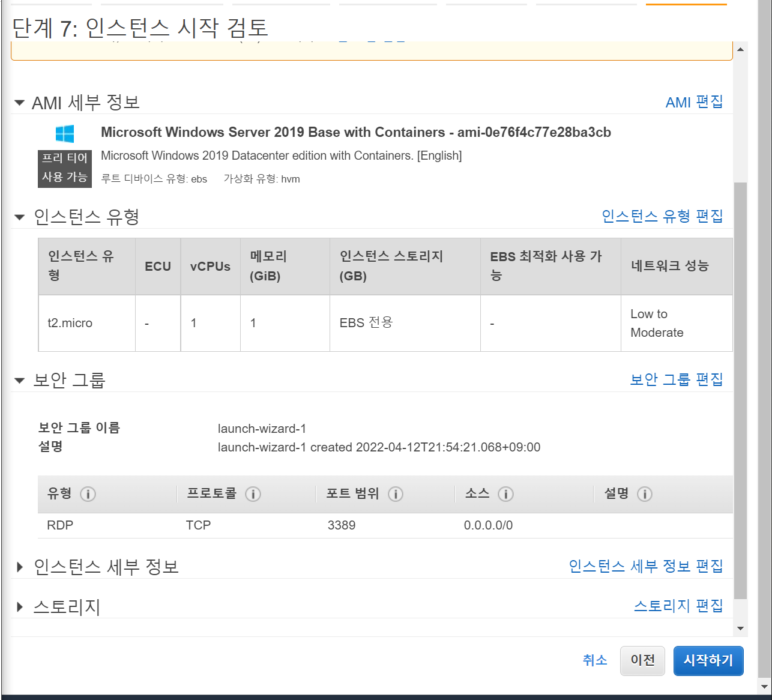The width and height of the screenshot is (772, 700).
Task: Open the 보안 그룹 편집 link
Action: 677,379
